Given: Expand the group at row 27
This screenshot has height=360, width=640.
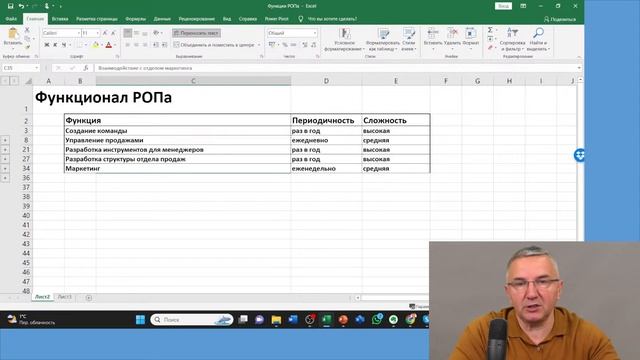Looking at the screenshot, I should tap(5, 159).
